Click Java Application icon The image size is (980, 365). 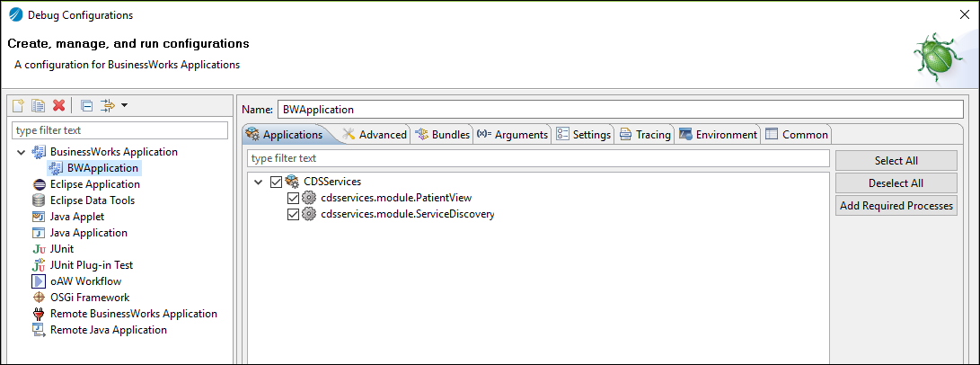[39, 233]
